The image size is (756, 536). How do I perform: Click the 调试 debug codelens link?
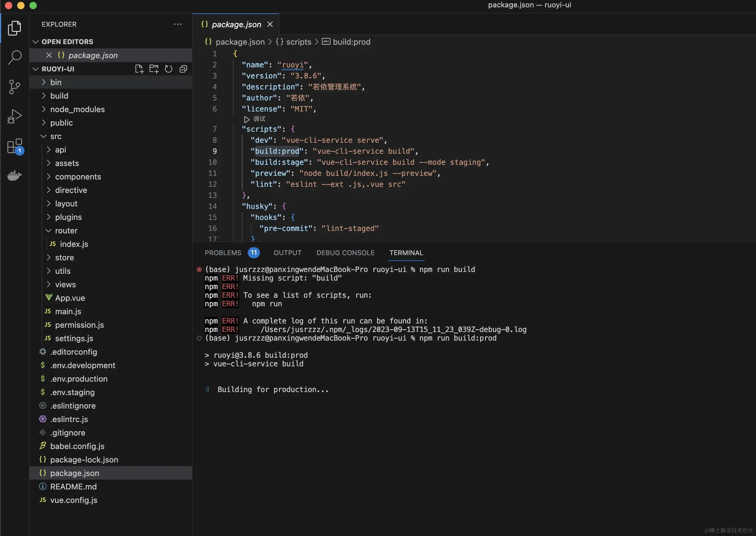[259, 119]
